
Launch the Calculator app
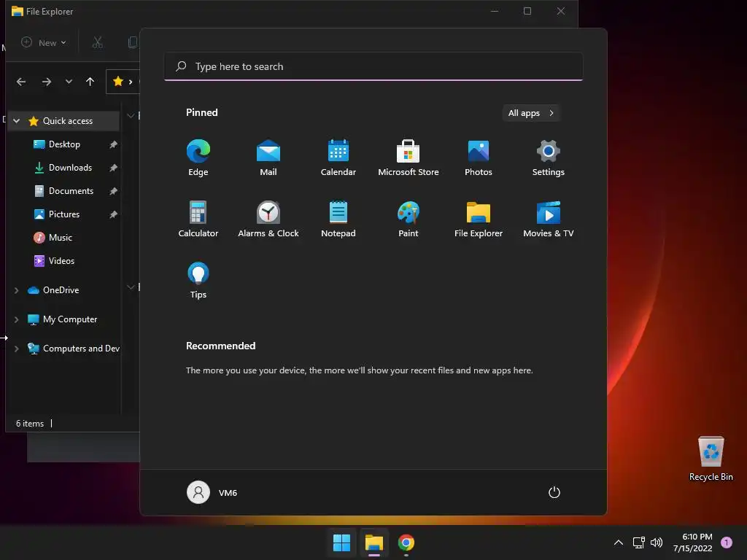click(x=198, y=219)
